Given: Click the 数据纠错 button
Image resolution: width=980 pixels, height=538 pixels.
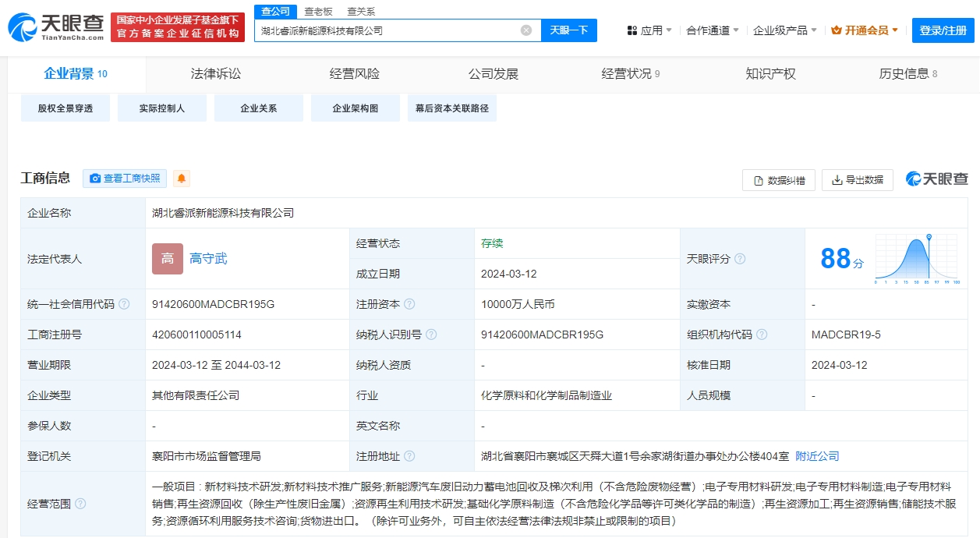Looking at the screenshot, I should (779, 180).
